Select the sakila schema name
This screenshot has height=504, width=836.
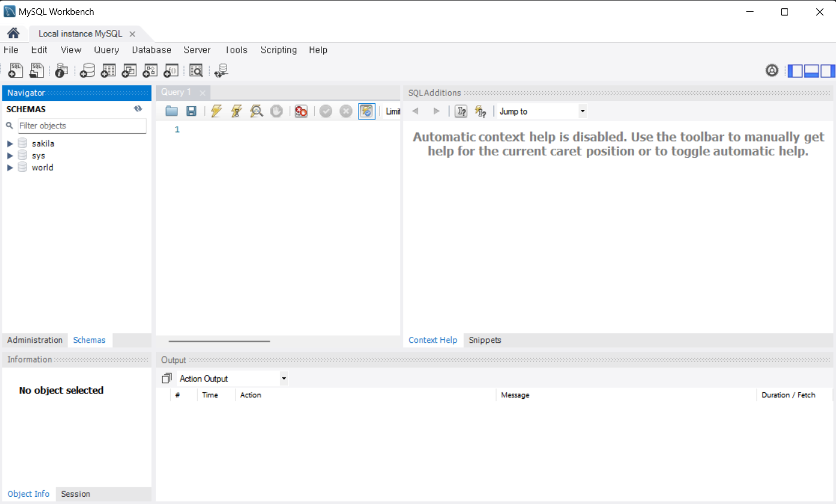pos(43,143)
